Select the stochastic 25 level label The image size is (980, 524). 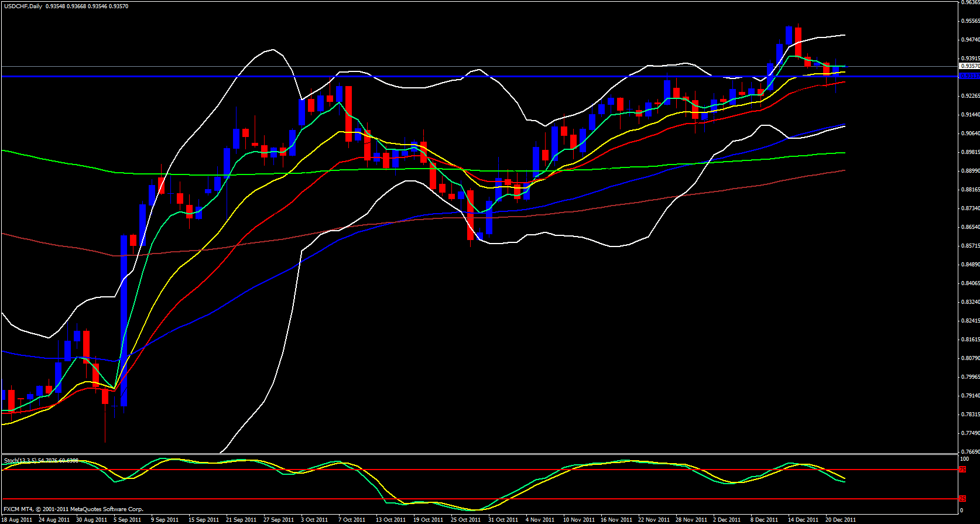coord(962,499)
